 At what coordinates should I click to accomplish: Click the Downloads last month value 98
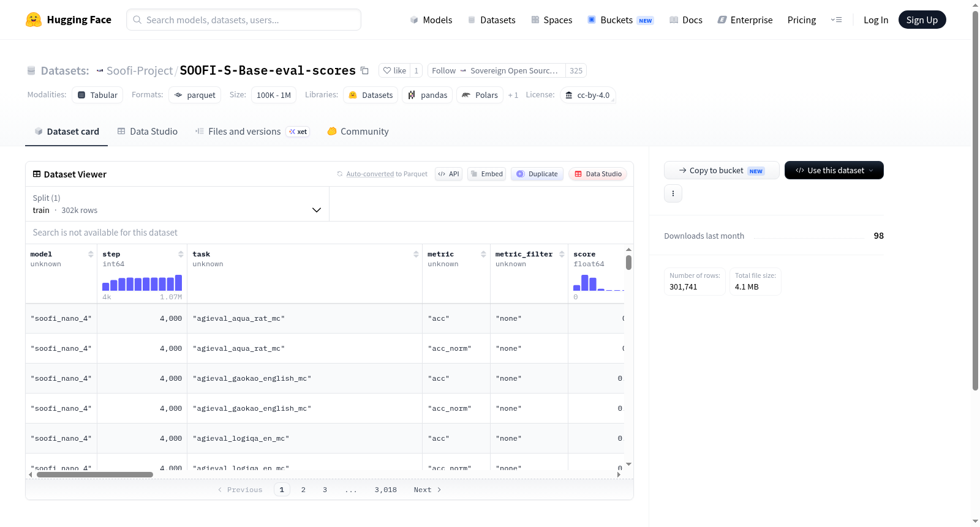coord(878,236)
